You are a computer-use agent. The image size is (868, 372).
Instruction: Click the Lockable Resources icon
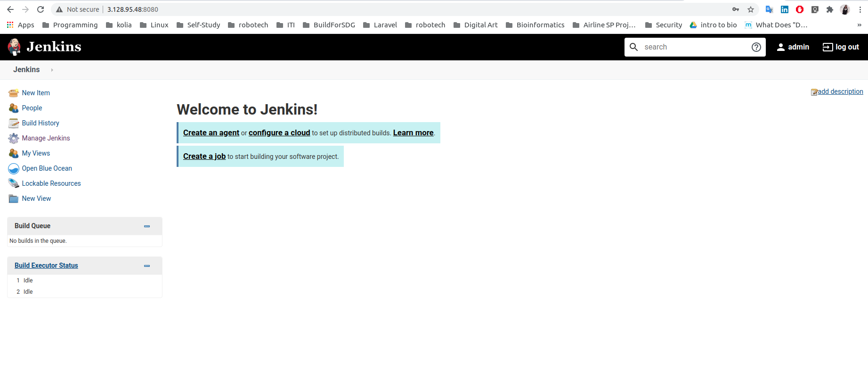point(14,183)
